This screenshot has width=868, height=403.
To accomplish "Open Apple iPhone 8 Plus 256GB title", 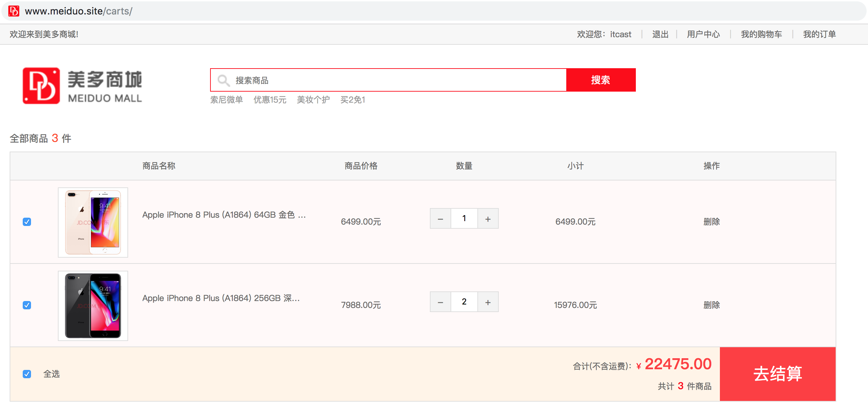I will pos(221,298).
